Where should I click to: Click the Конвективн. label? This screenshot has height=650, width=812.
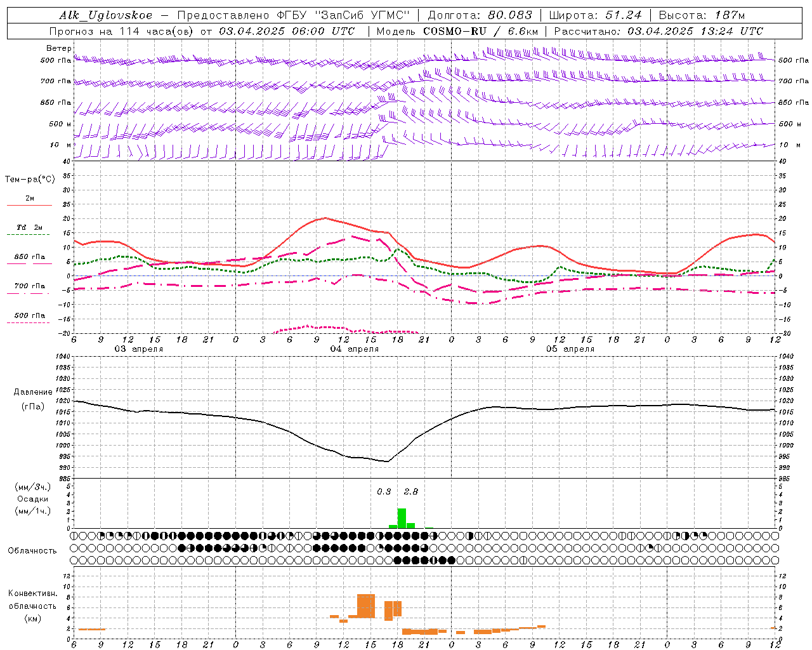[32, 594]
